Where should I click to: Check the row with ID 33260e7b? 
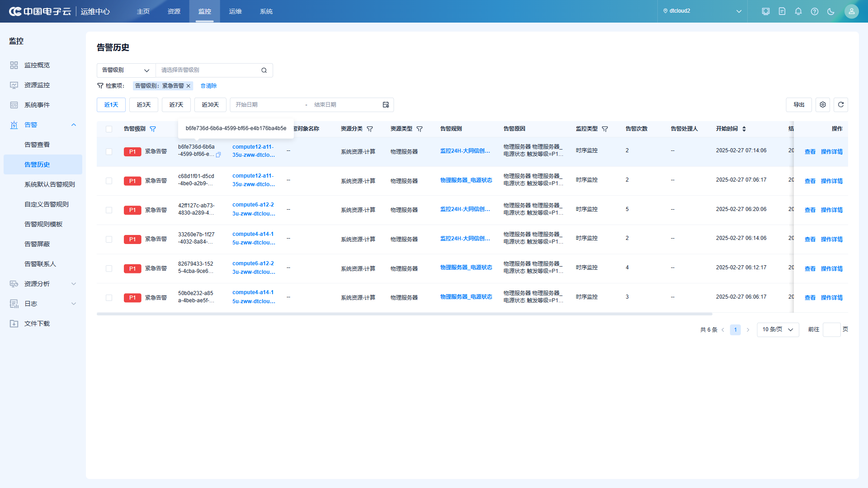coord(109,239)
